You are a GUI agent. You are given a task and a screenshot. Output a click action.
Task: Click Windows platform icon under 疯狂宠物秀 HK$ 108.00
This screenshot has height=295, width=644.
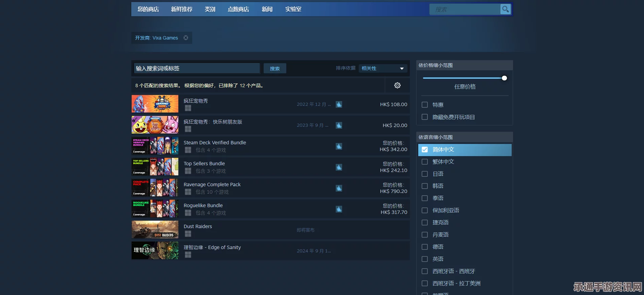188,108
